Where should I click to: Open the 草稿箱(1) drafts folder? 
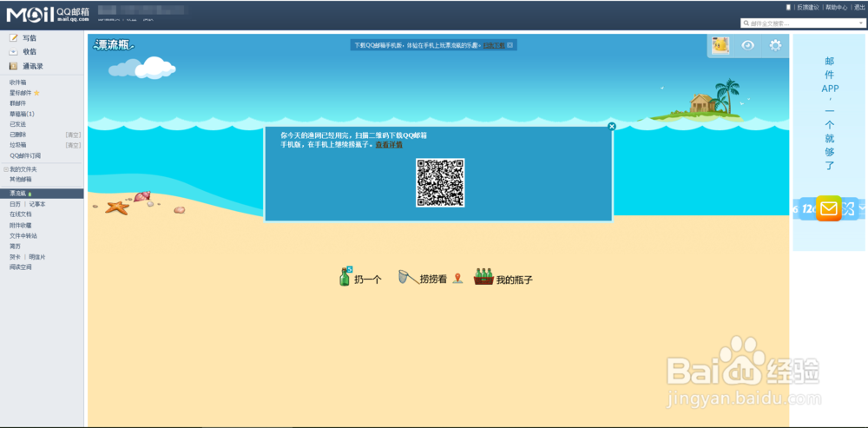(x=22, y=114)
